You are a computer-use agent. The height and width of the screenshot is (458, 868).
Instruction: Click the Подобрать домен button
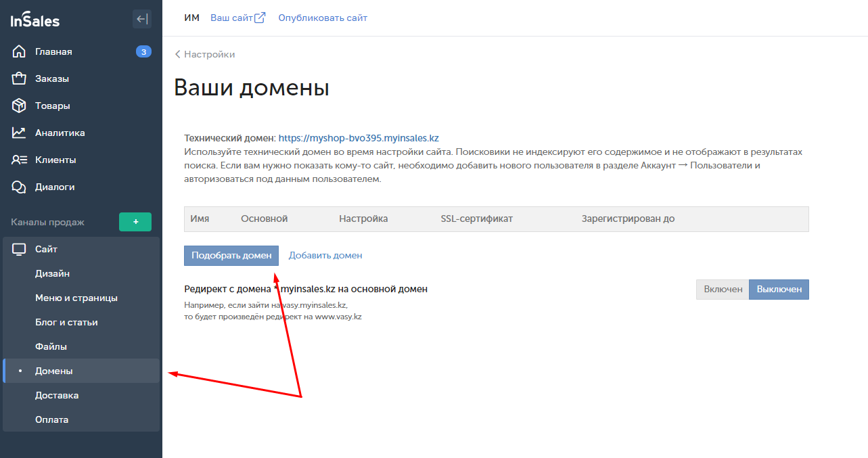(x=231, y=255)
